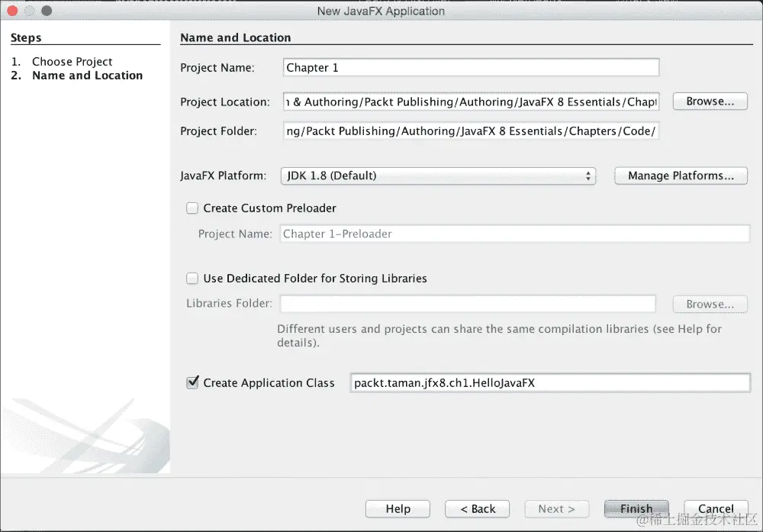Image resolution: width=763 pixels, height=532 pixels.
Task: Click the Project Location path field
Action: (471, 102)
